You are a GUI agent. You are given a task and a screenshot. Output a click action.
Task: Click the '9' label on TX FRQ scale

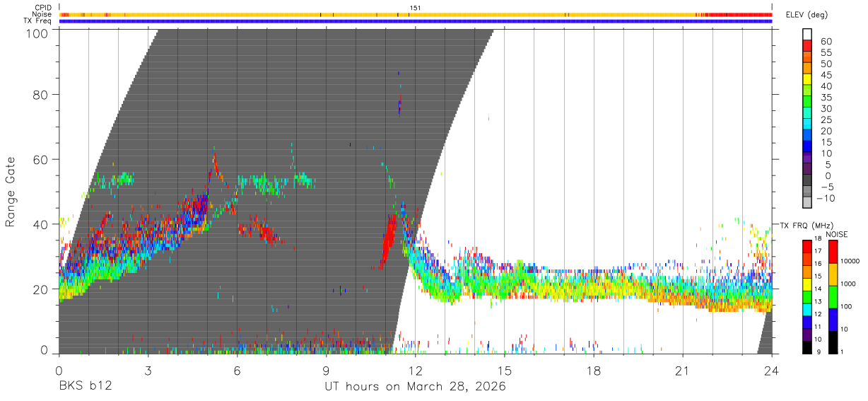point(817,351)
